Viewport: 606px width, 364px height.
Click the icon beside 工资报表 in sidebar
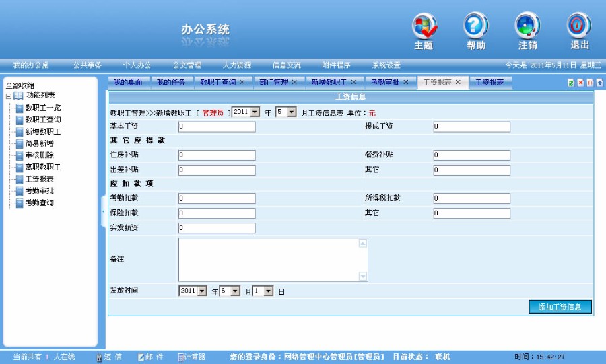(20, 180)
